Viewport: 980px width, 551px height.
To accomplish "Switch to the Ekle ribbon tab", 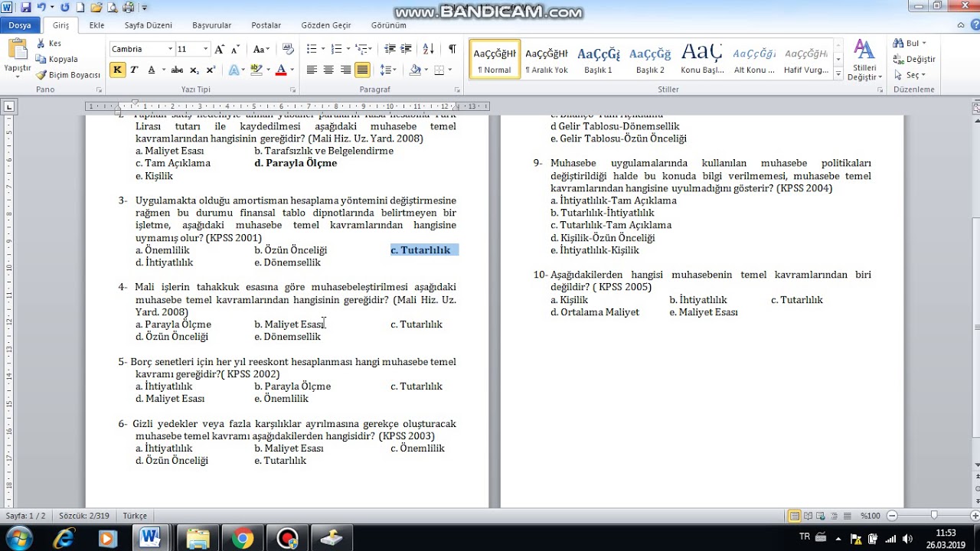I will [96, 25].
